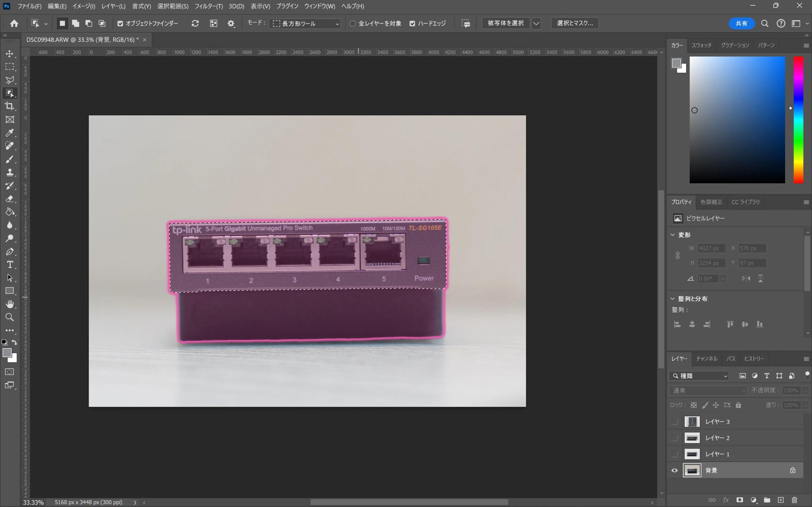Select the Clone Stamp tool
This screenshot has width=812, height=507.
(10, 172)
